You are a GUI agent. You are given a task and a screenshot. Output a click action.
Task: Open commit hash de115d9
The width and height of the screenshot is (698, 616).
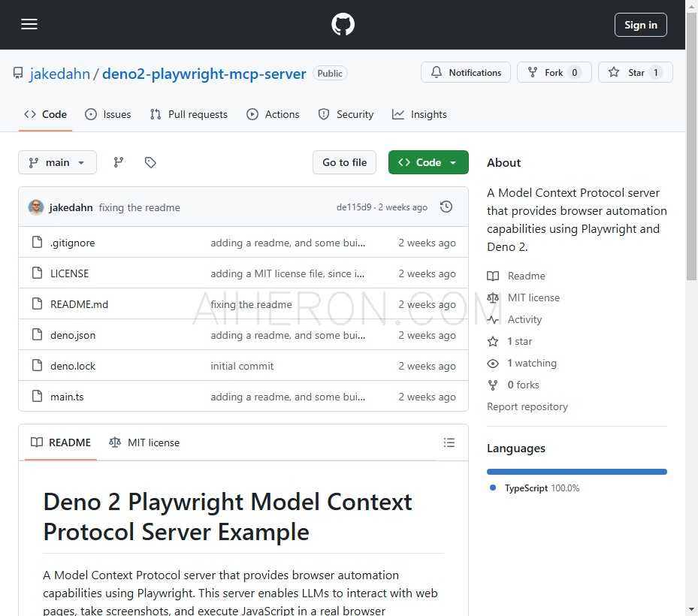[x=354, y=207]
